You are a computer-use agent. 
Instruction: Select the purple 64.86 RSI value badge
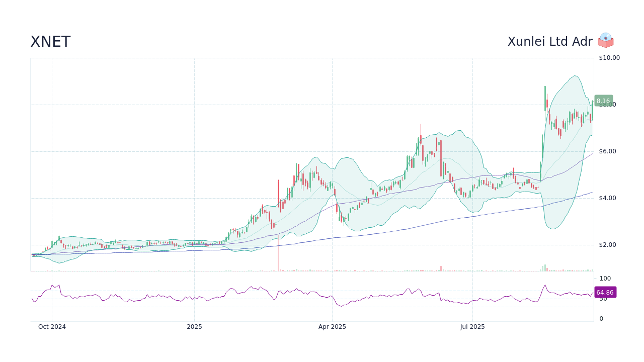click(605, 292)
